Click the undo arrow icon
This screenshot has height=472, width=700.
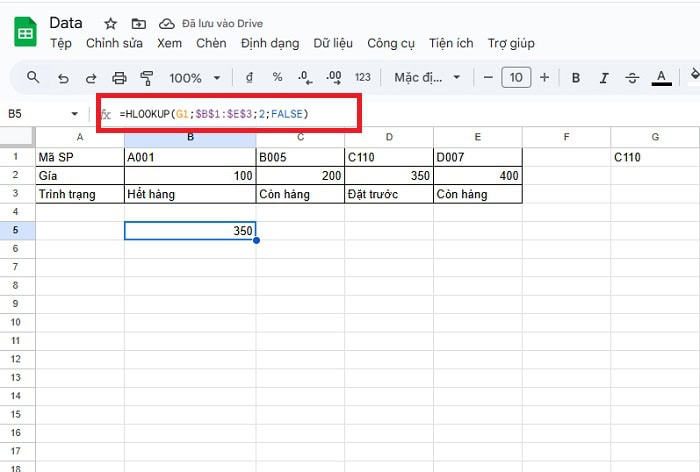63,78
